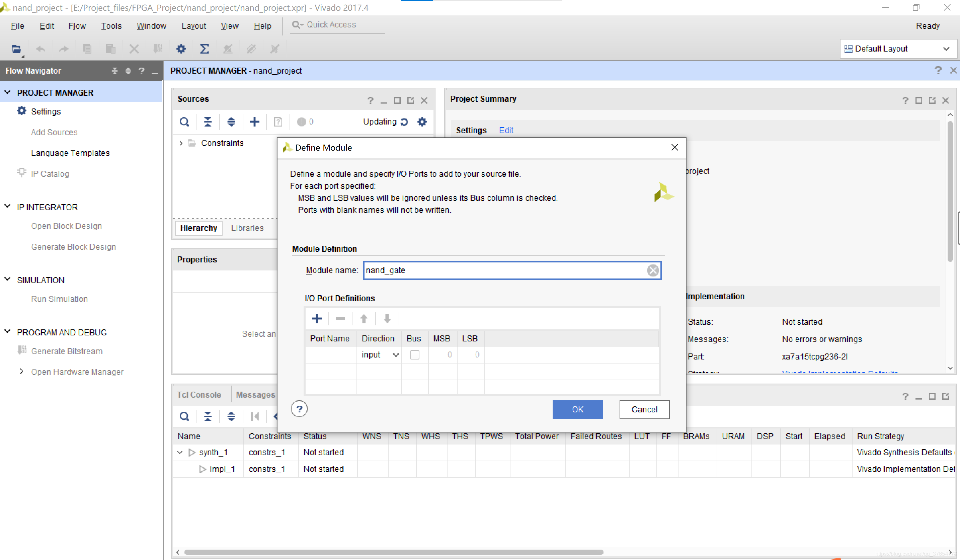Click the Edit link in Project Summary

(506, 130)
